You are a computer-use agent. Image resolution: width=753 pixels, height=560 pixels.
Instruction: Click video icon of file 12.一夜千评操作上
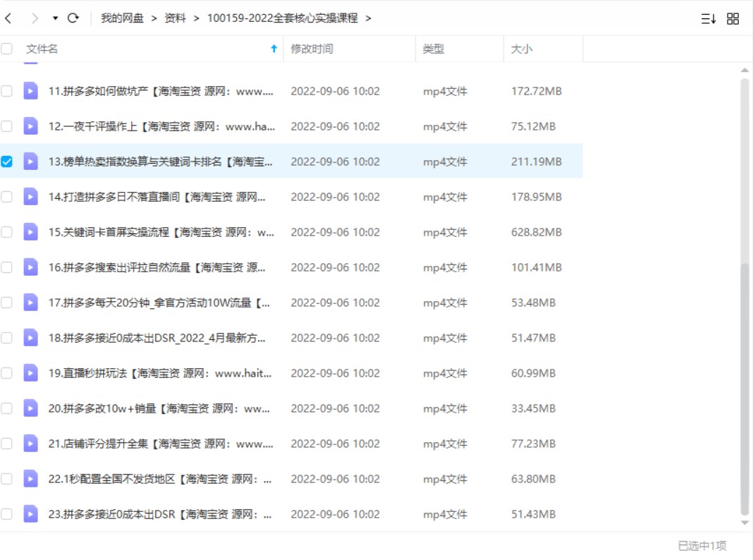31,126
